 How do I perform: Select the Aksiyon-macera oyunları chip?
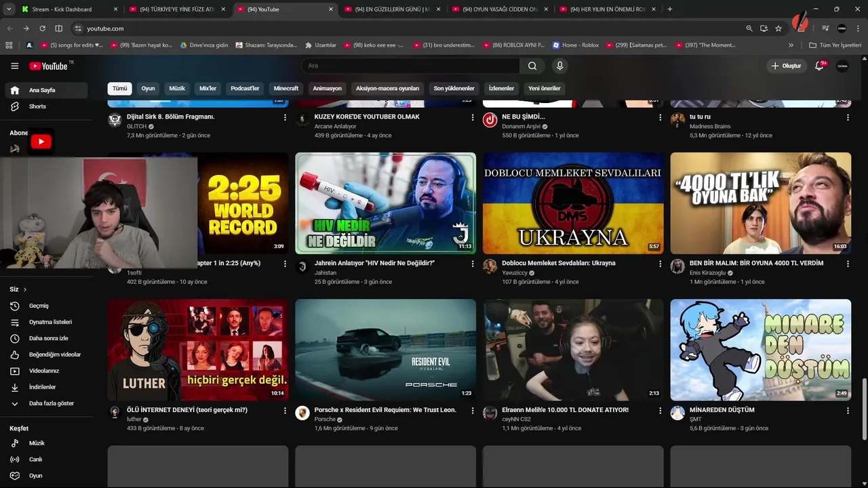coord(387,88)
